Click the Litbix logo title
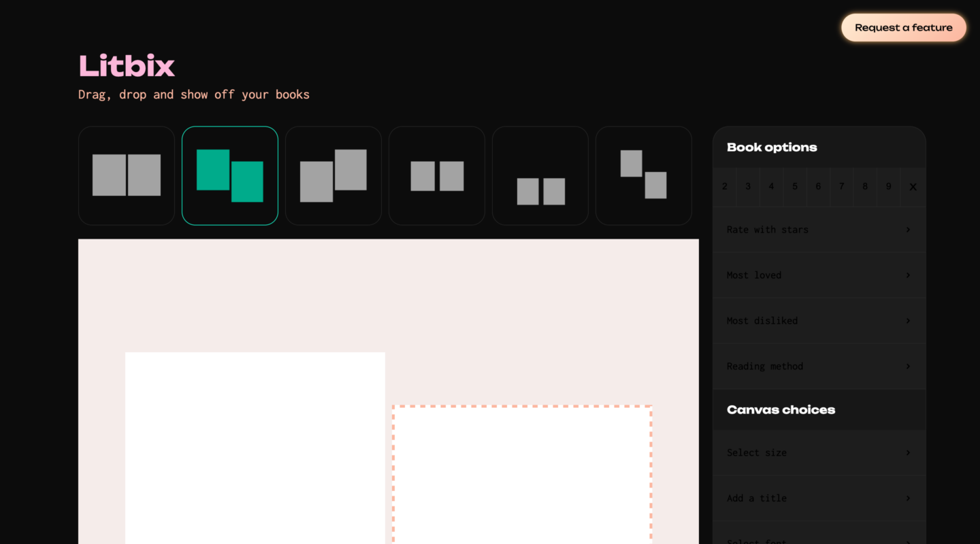The image size is (980, 544). [x=127, y=66]
